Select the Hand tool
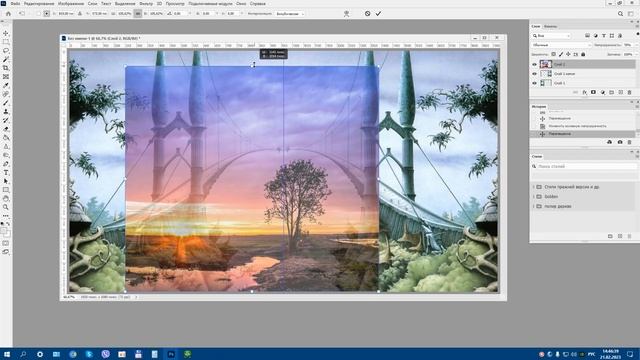 point(6,198)
